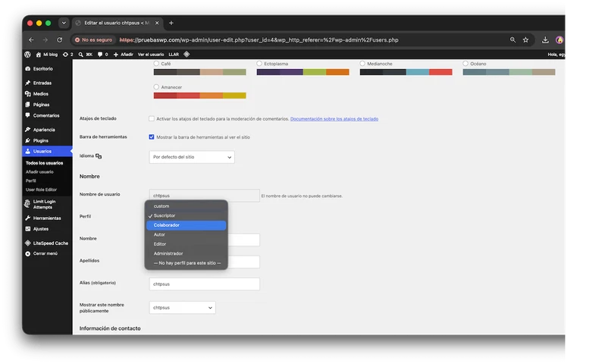605x364 pixels.
Task: Click the Alias input field
Action: [205, 284]
